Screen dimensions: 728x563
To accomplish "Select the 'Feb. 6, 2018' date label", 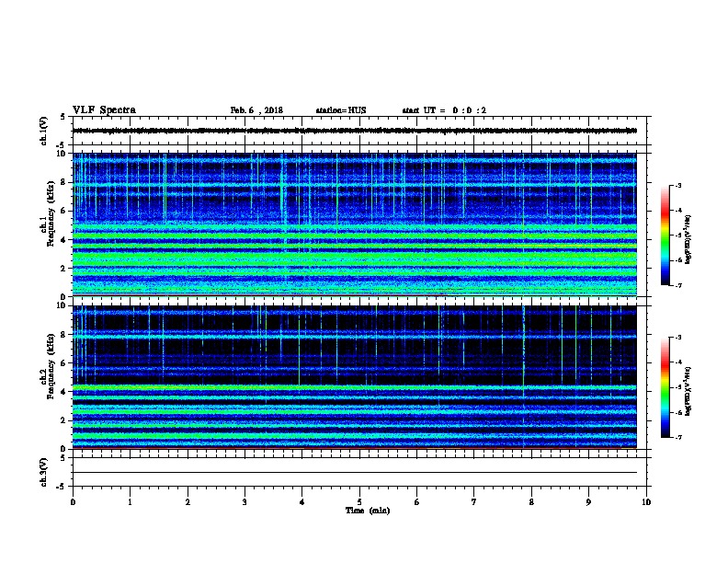I will coord(256,110).
